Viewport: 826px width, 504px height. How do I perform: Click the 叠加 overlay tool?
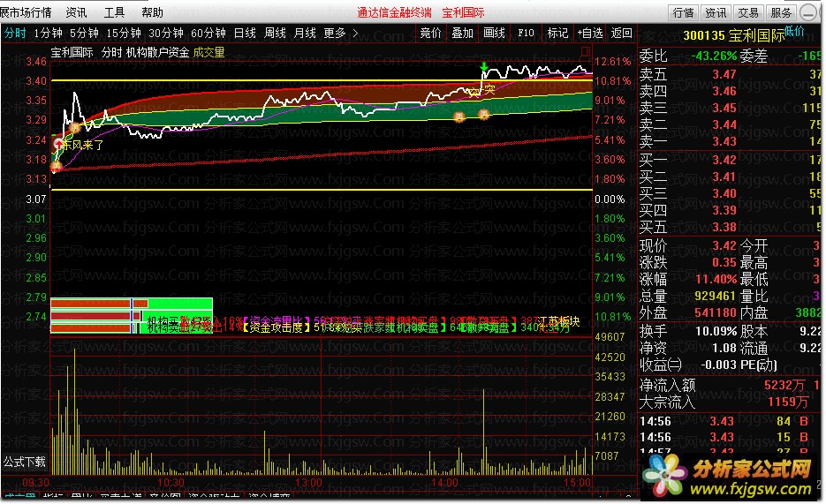[x=463, y=34]
